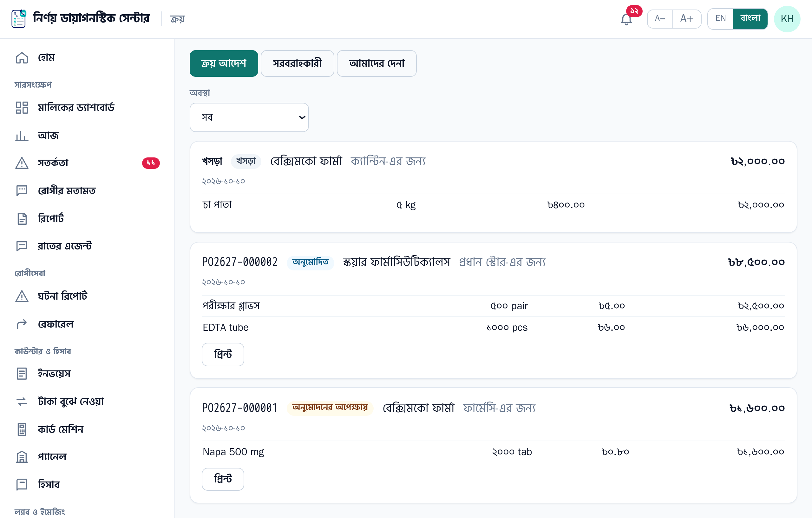The image size is (812, 518).
Task: Click the Napa 500 mg item
Action: [x=233, y=452]
